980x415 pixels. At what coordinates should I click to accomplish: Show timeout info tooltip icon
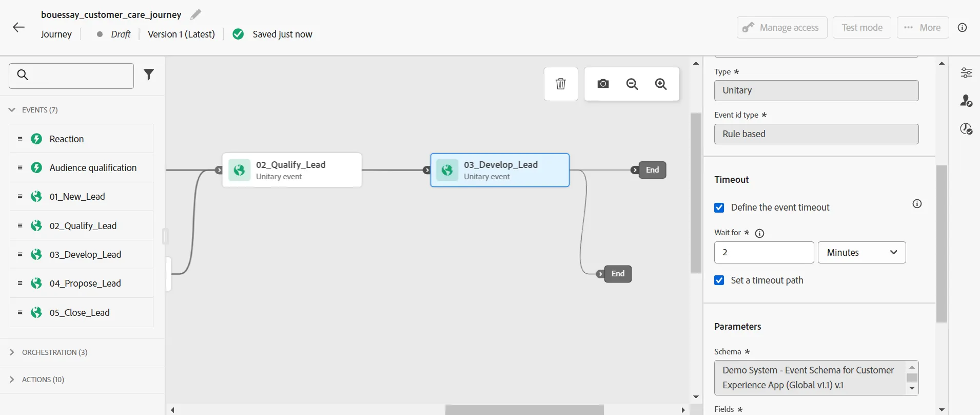917,204
